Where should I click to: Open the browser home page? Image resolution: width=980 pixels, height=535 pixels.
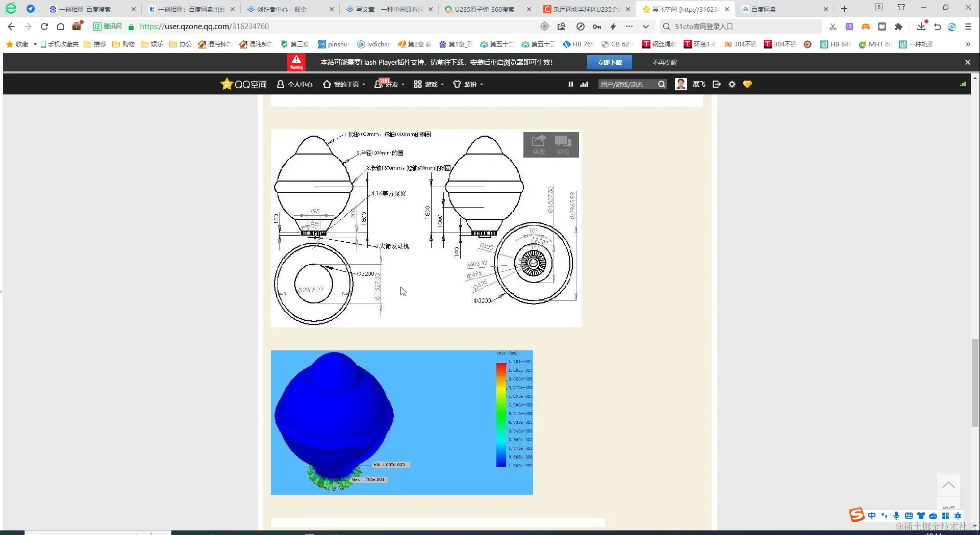61,27
